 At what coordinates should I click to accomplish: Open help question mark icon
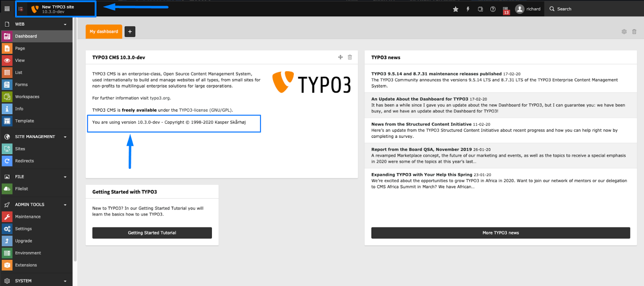coord(493,9)
